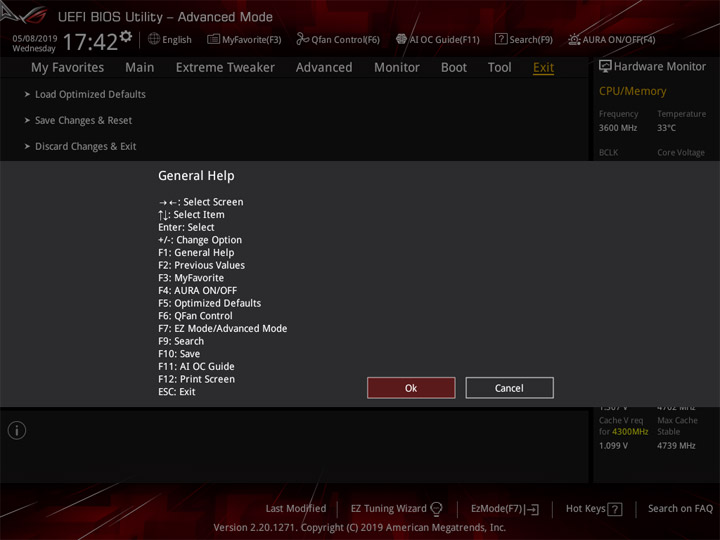Click Last Modified in the footer
This screenshot has width=720, height=540.
point(296,509)
